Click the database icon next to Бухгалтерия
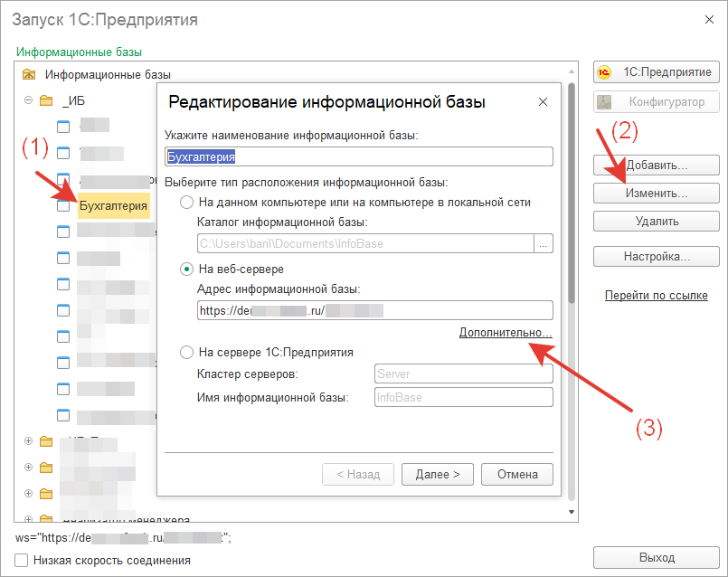 pyautogui.click(x=63, y=206)
